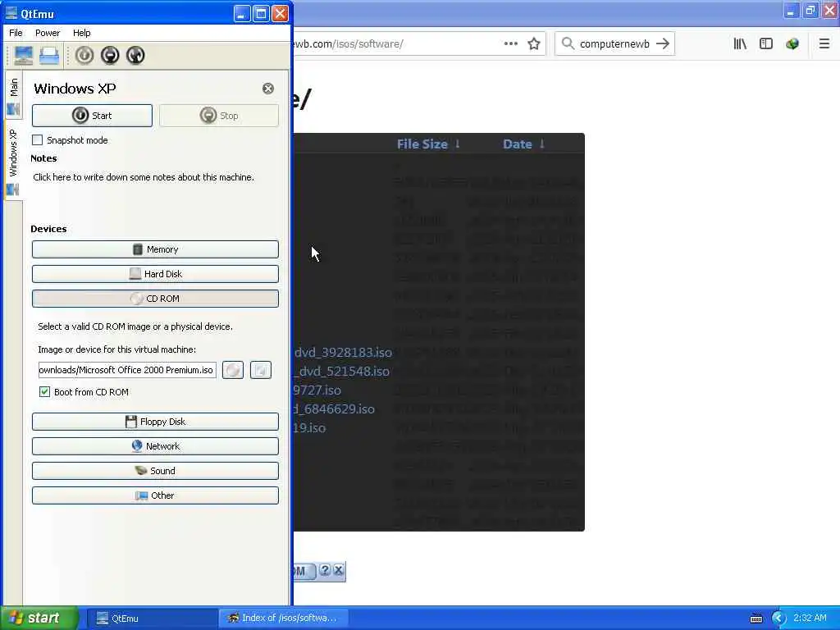The width and height of the screenshot is (840, 630).
Task: Open the Power menu in QtEmu
Action: coord(48,33)
